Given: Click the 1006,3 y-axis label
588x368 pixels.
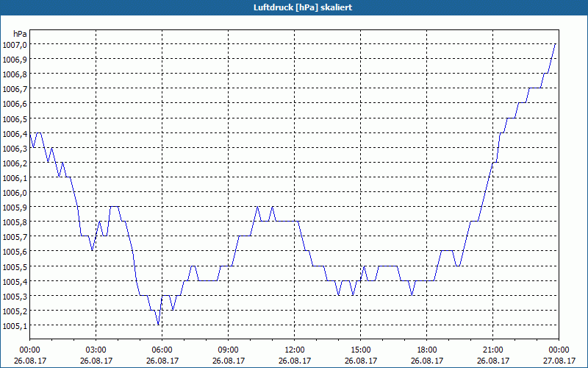Looking at the screenshot, I should pos(15,149).
